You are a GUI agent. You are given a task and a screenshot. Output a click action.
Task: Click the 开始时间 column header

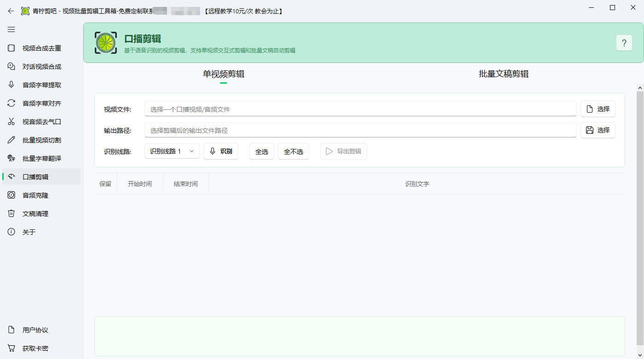tap(140, 184)
